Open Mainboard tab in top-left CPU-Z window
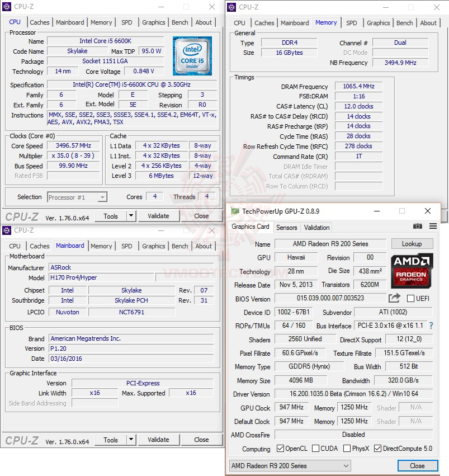Viewport: 449px width, 476px height. (x=70, y=22)
